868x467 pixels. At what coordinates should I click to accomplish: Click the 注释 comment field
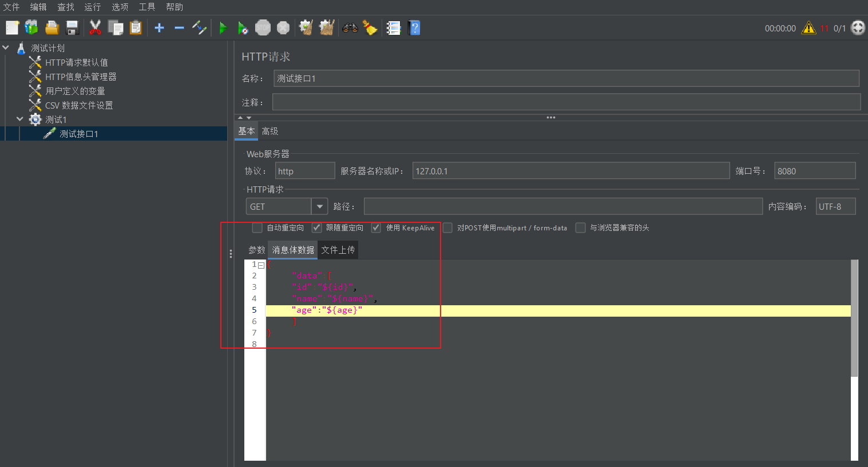point(566,102)
